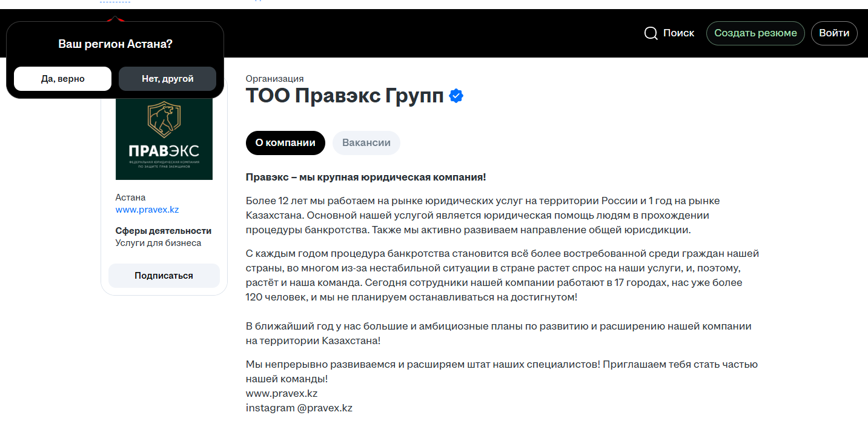Subscribe with the "Подписаться" button

click(x=164, y=276)
